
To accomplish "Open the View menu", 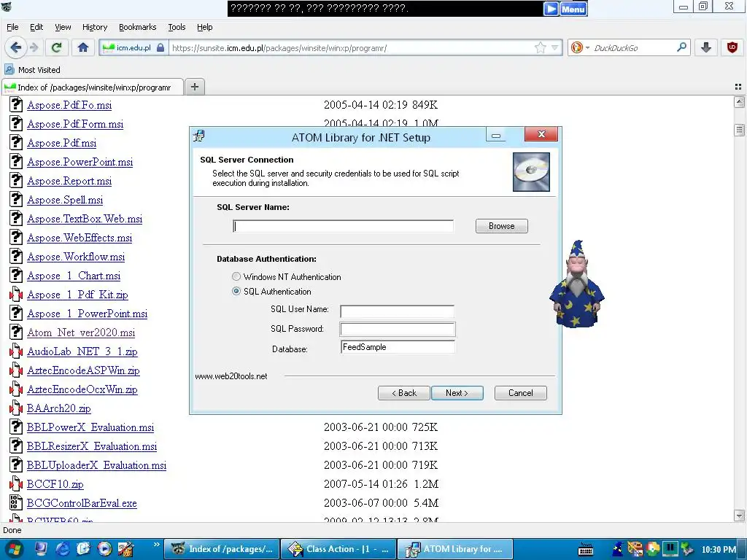I will (x=63, y=27).
